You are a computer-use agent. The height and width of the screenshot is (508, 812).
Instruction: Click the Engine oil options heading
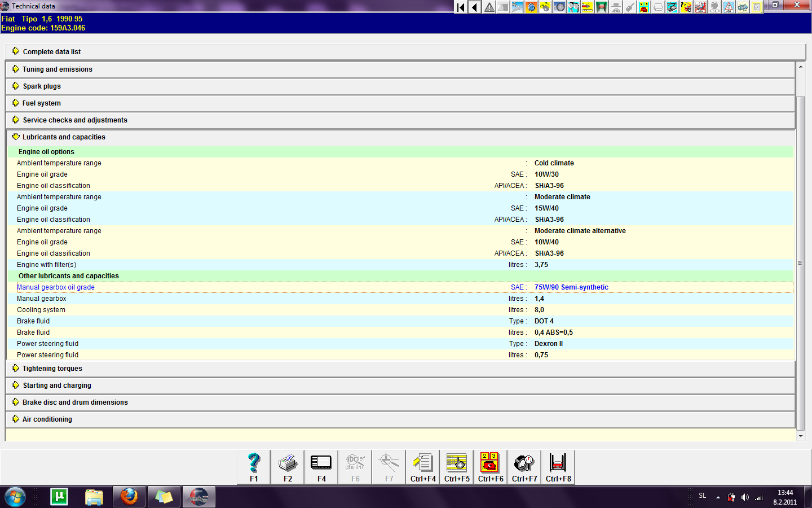click(x=46, y=152)
